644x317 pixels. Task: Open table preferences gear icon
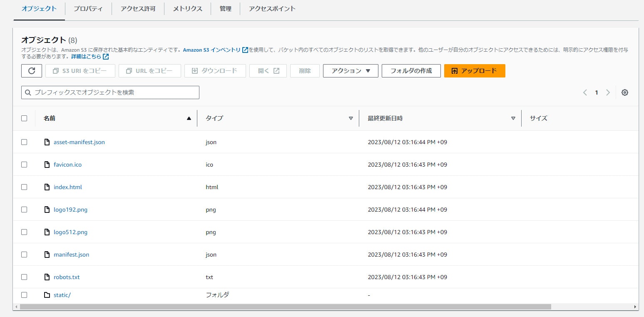coord(624,92)
